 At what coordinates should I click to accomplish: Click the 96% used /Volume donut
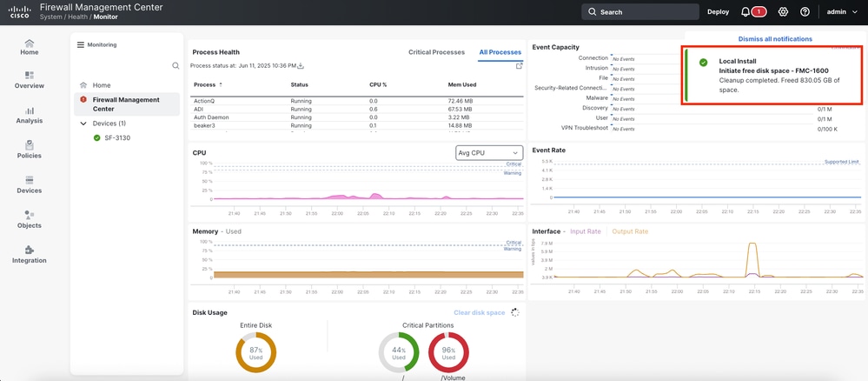coord(448,352)
